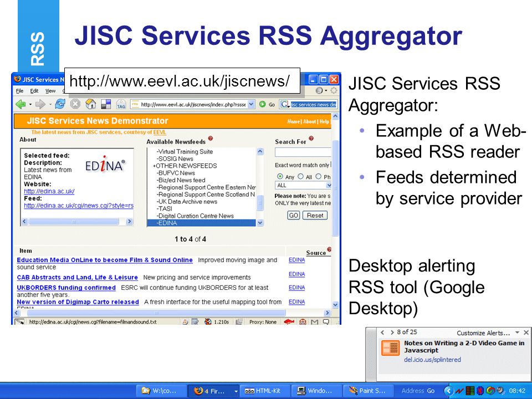Open UKBORDERS funding confirmed item
The width and height of the screenshot is (532, 399).
click(66, 288)
